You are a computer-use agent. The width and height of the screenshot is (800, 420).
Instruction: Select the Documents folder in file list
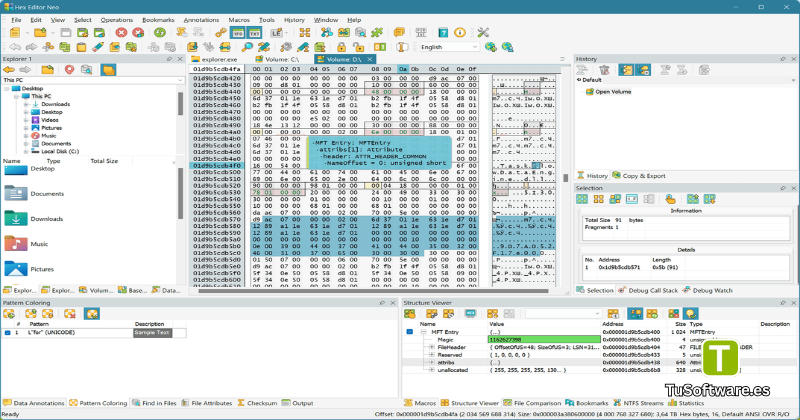click(x=35, y=194)
